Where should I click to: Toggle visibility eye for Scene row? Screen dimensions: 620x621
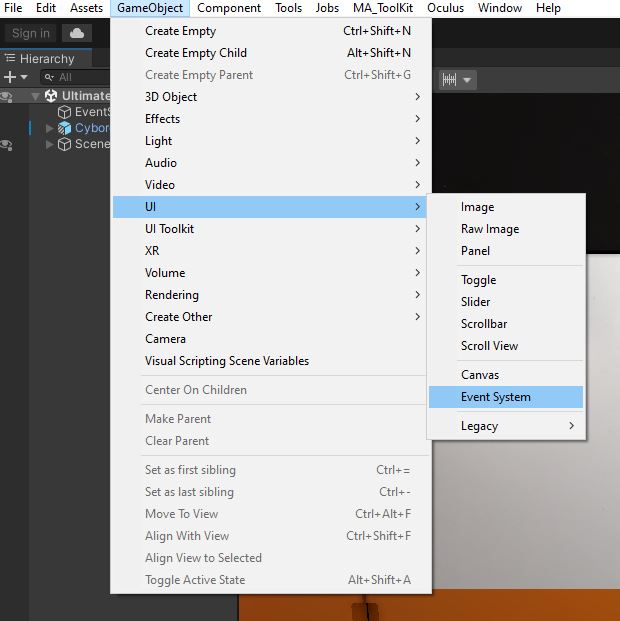7,145
